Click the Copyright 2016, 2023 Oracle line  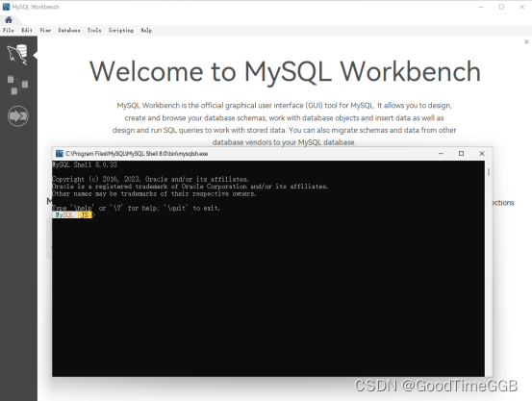tap(150, 179)
